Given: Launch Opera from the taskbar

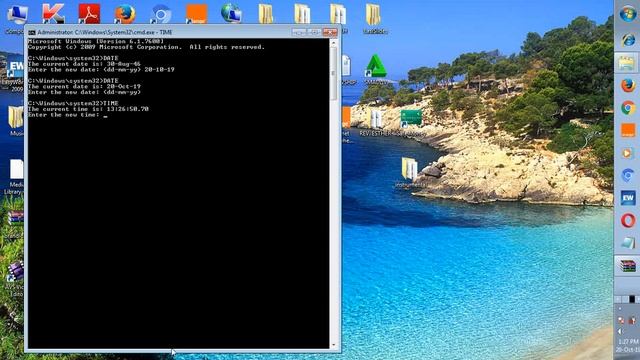Looking at the screenshot, I should (x=628, y=221).
